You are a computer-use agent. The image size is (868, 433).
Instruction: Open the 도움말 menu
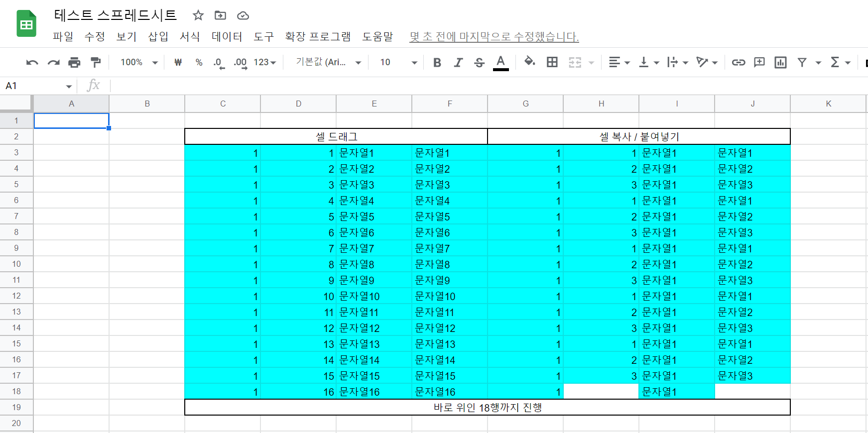pos(377,36)
